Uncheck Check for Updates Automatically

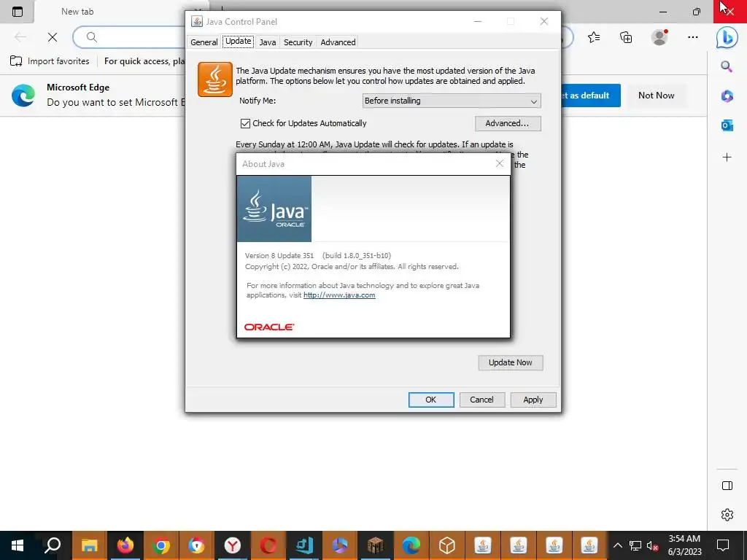tap(245, 124)
